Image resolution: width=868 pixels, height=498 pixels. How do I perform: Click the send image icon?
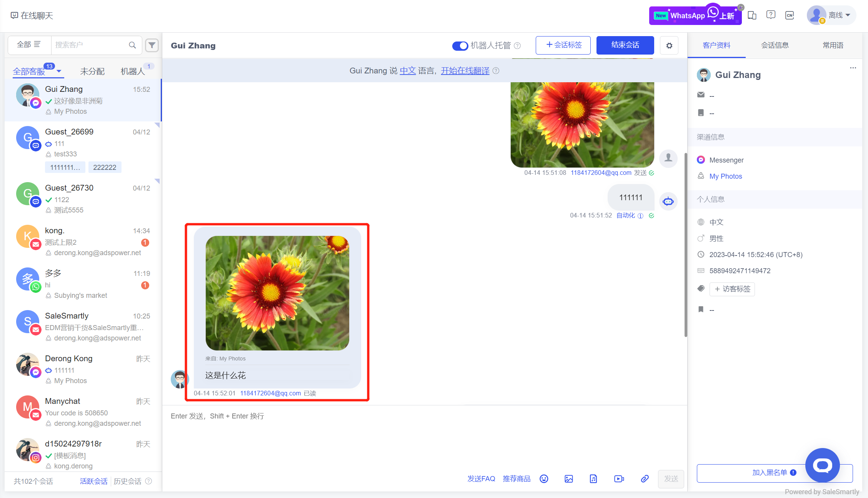tap(569, 479)
